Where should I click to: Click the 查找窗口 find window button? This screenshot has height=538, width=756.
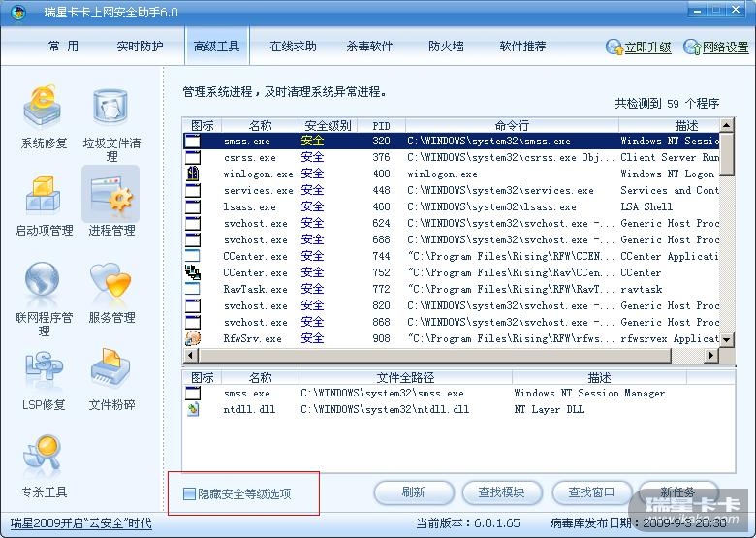click(x=591, y=492)
